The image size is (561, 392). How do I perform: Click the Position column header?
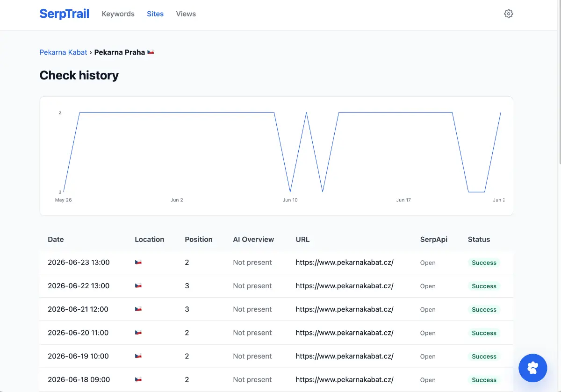point(199,239)
